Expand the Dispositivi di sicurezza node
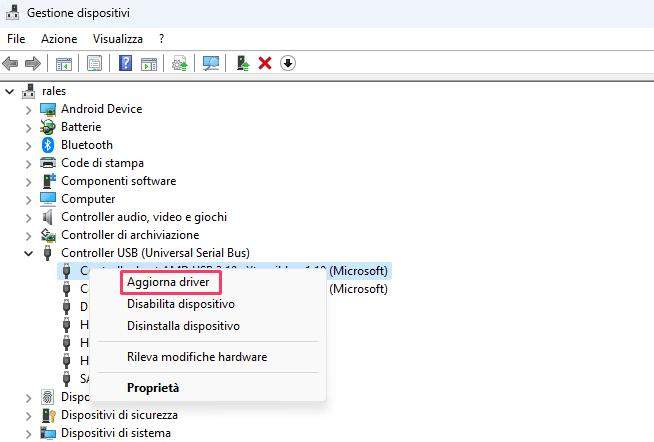Viewport: 654px width, 442px height. click(x=28, y=416)
